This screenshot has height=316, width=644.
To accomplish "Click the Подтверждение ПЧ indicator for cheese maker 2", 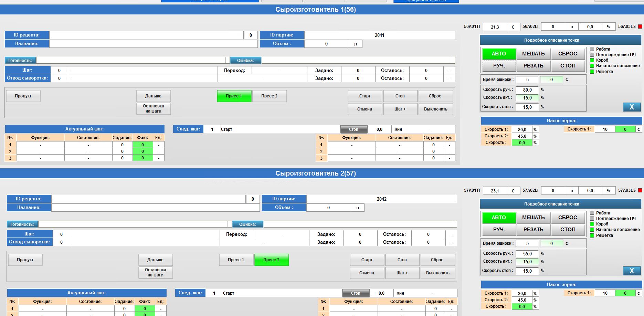I will coord(592,219).
